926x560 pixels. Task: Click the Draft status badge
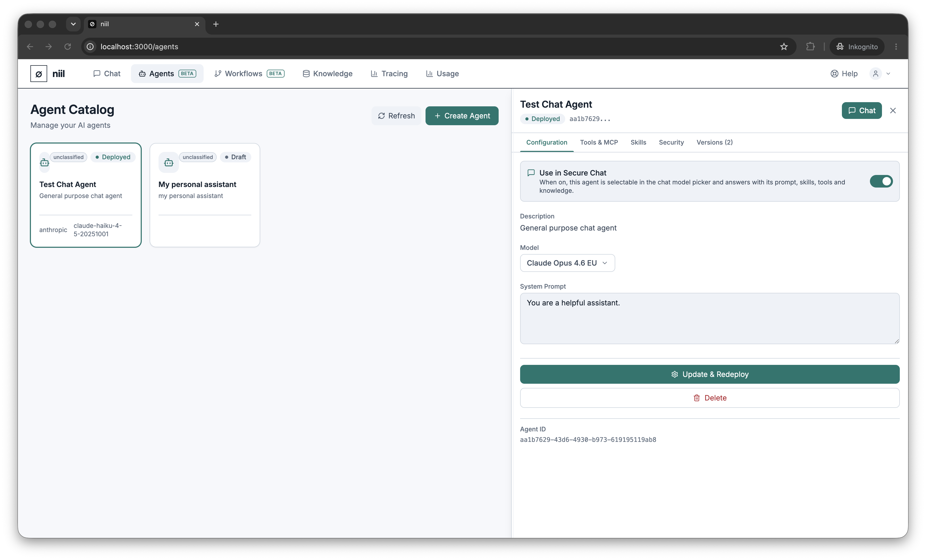tap(235, 157)
